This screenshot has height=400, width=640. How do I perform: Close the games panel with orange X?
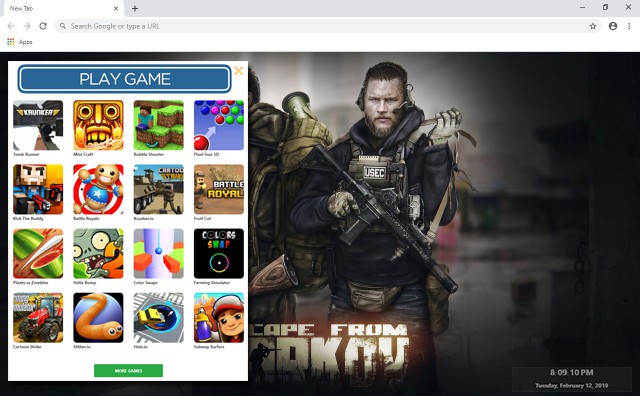[239, 71]
